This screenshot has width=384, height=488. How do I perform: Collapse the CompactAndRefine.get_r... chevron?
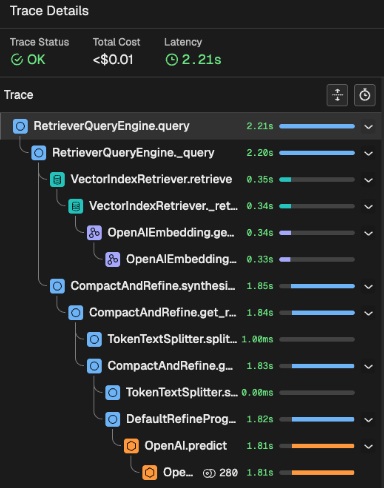[x=368, y=313]
